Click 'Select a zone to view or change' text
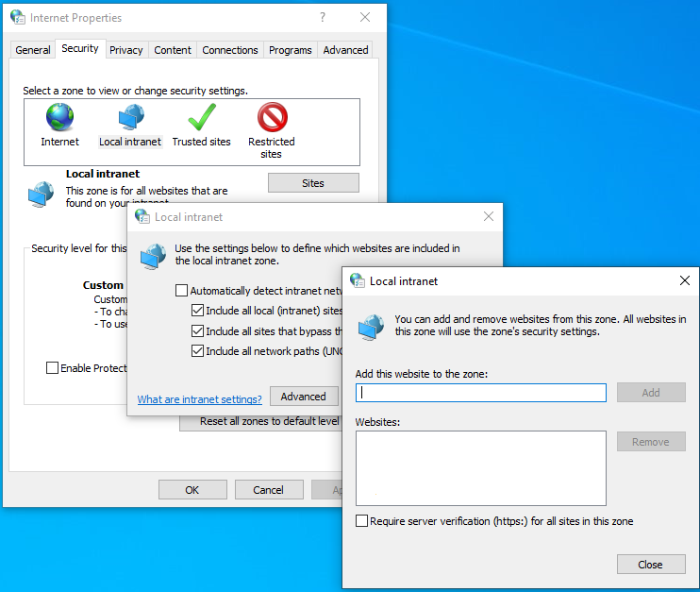 135,91
